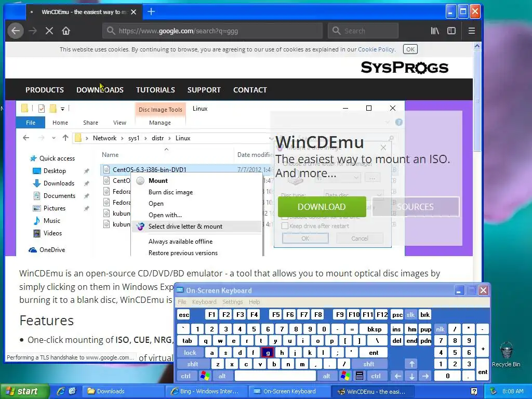This screenshot has width=532, height=399.
Task: Click the left Windows logo key
Action: point(205,376)
